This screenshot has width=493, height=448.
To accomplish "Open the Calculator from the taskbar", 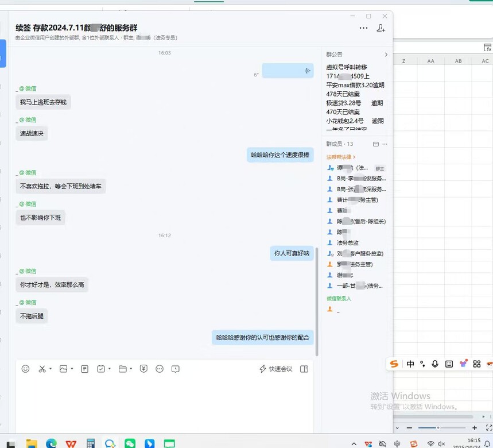I will [91, 443].
